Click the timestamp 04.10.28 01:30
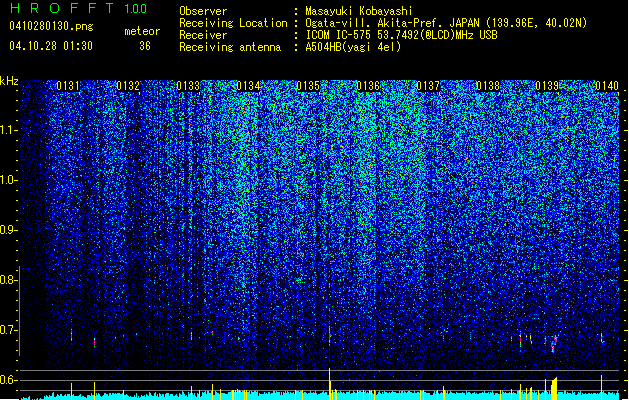This screenshot has width=629, height=400. [x=51, y=46]
